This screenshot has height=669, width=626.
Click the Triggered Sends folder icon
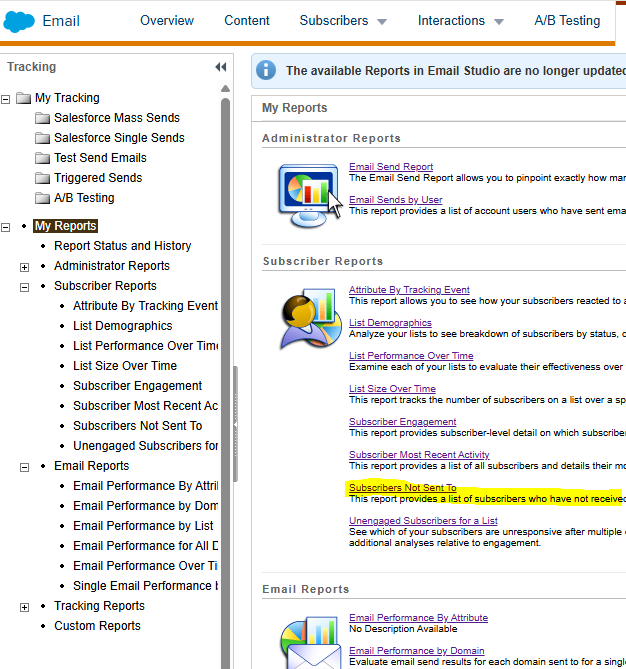click(42, 178)
